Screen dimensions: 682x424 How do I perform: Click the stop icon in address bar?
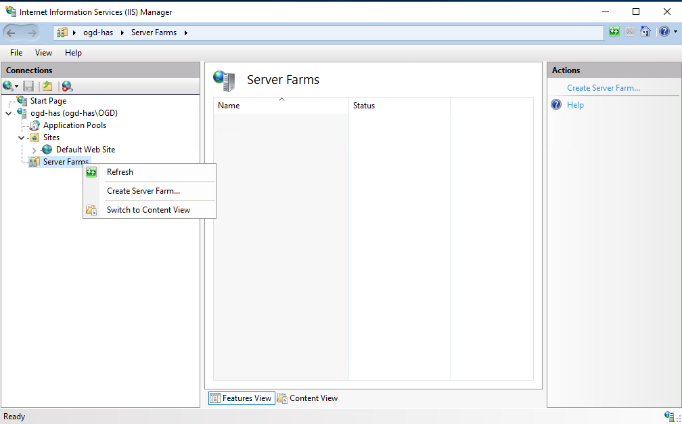[629, 32]
